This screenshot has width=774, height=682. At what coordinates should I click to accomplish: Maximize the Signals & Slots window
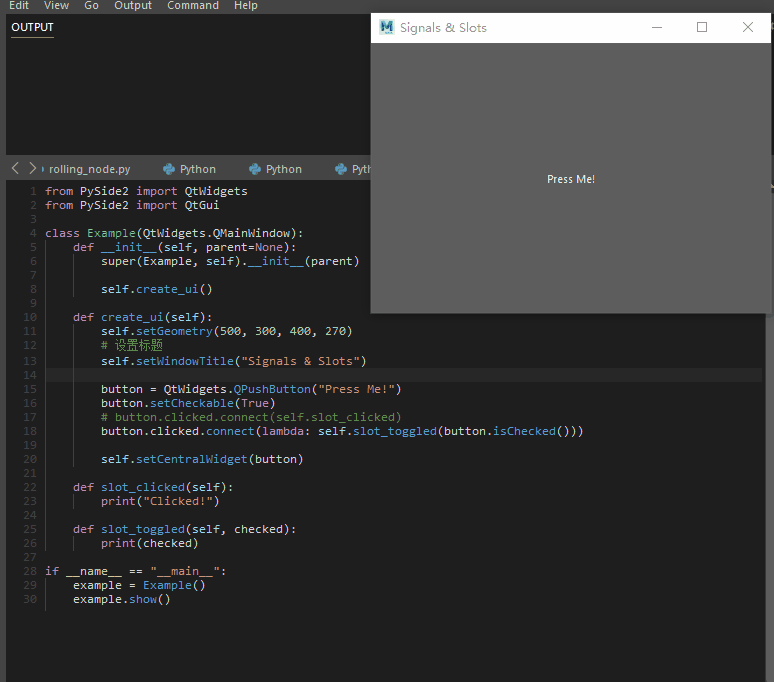click(702, 27)
